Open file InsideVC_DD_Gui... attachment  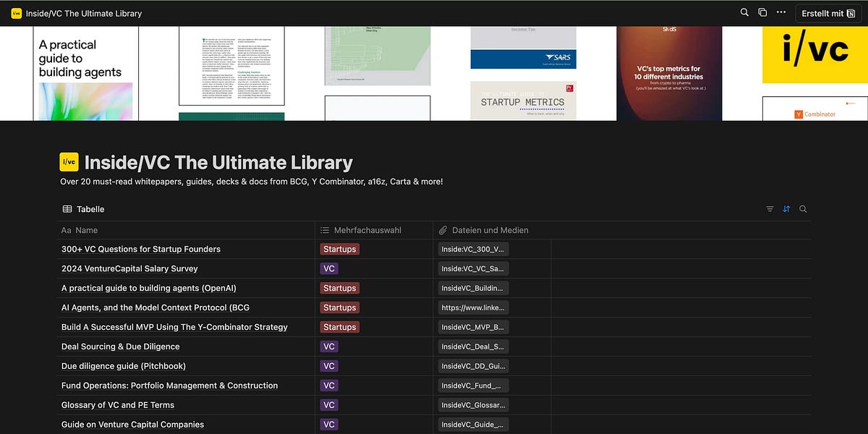pos(473,366)
